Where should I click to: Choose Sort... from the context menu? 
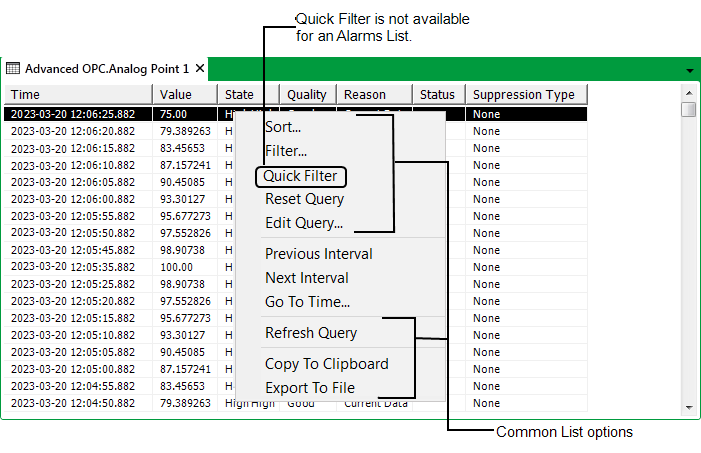[283, 127]
